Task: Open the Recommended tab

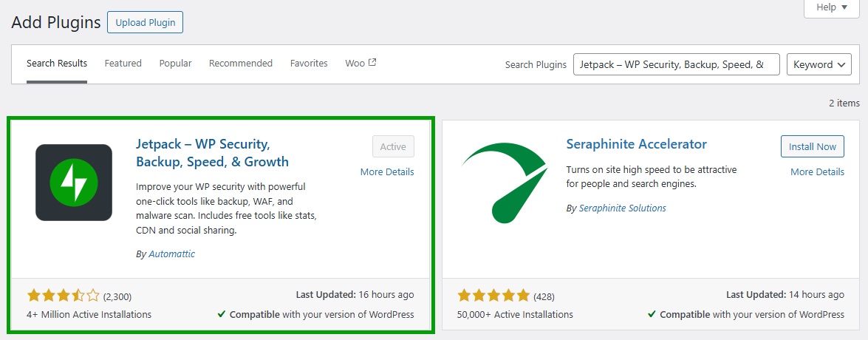Action: click(241, 63)
